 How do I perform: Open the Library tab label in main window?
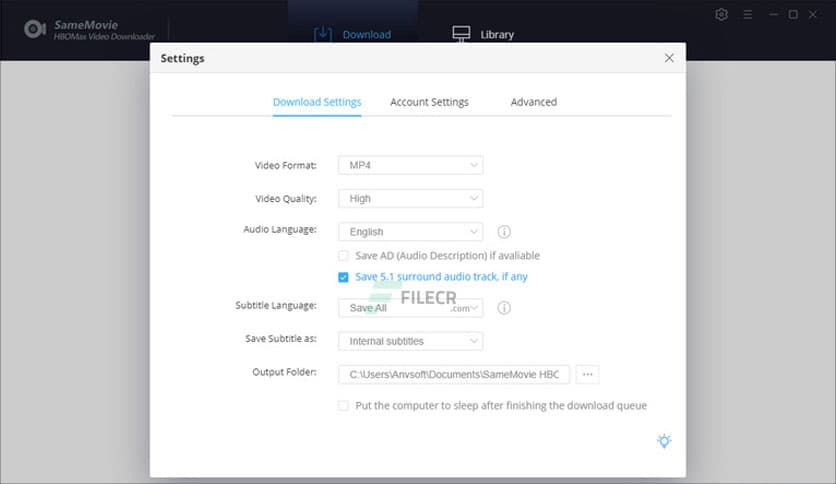(497, 35)
